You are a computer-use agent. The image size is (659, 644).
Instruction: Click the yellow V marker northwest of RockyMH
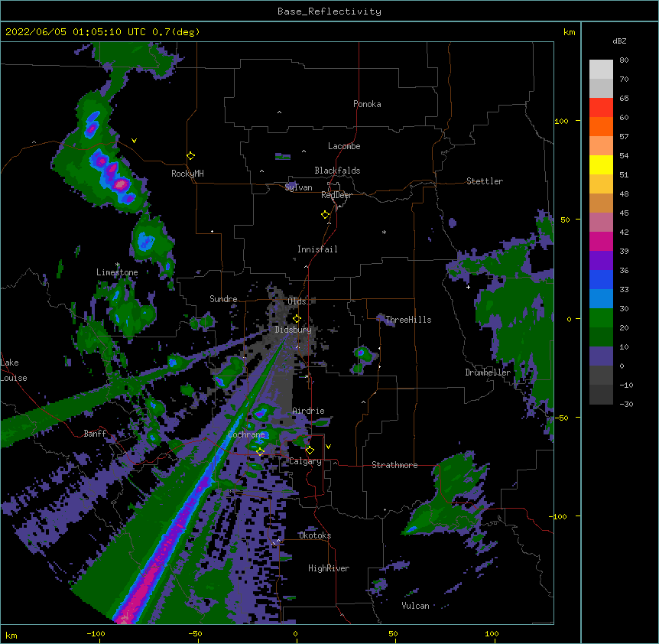[x=134, y=141]
